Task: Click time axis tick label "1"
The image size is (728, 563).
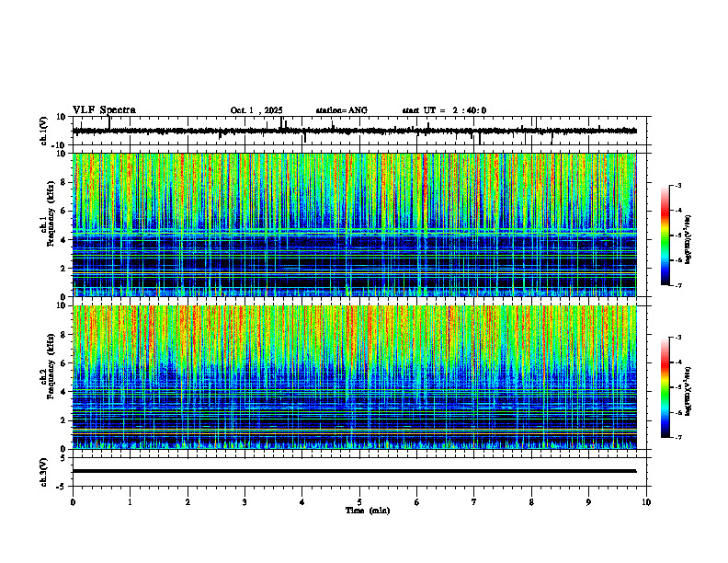Action: click(130, 502)
